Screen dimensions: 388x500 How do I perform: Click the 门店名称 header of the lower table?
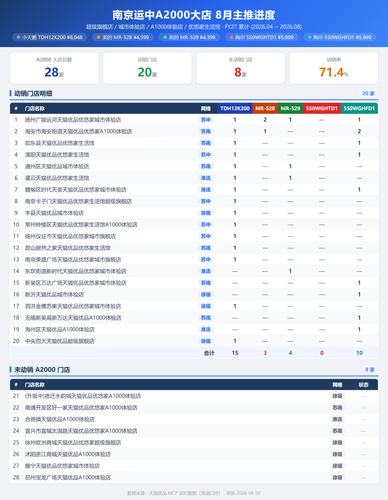tap(35, 385)
